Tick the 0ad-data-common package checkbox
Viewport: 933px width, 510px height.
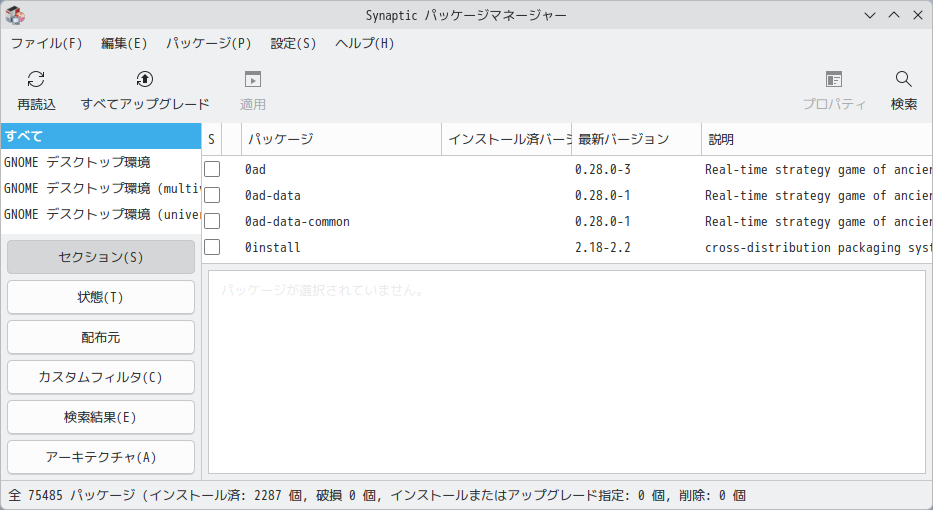(x=212, y=221)
